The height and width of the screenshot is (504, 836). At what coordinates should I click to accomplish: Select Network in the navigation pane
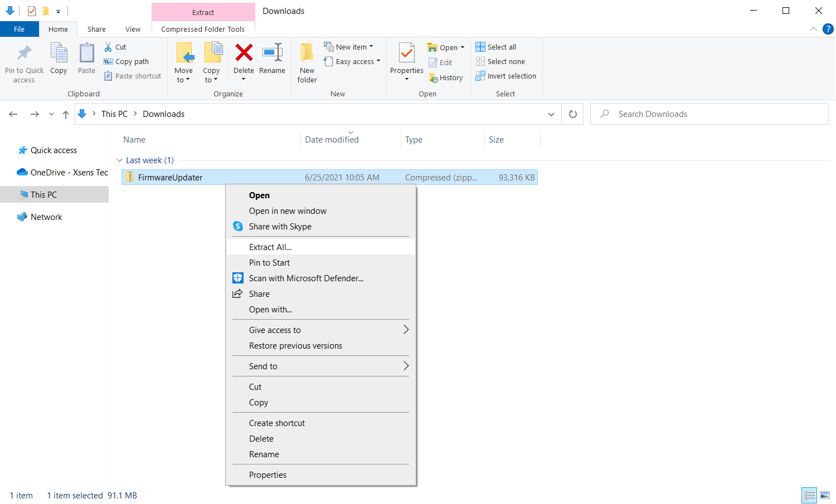[x=46, y=217]
